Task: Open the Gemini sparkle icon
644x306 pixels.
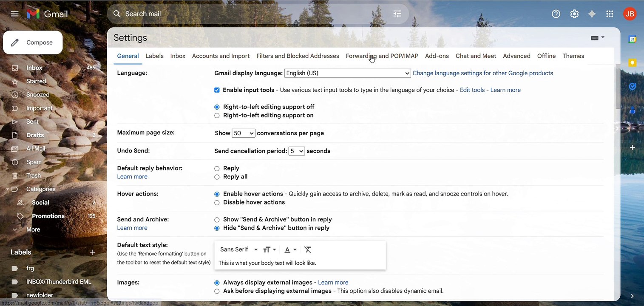Action: 592,14
